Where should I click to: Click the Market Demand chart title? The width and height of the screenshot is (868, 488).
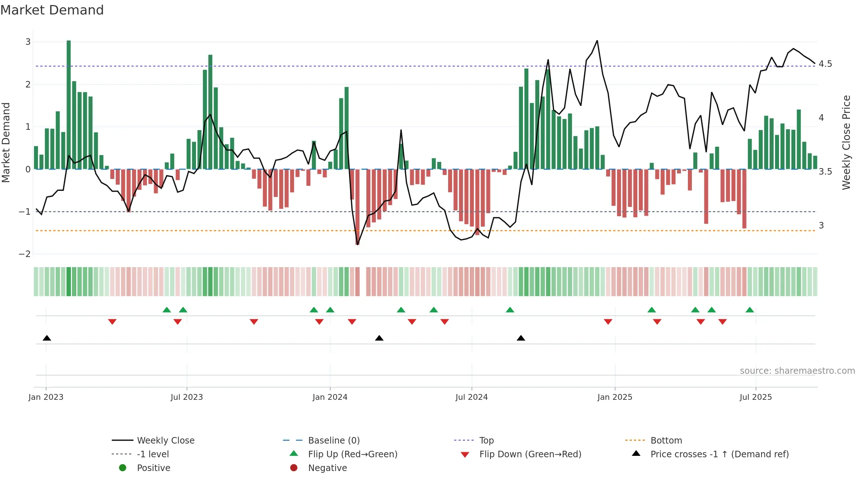(x=52, y=10)
